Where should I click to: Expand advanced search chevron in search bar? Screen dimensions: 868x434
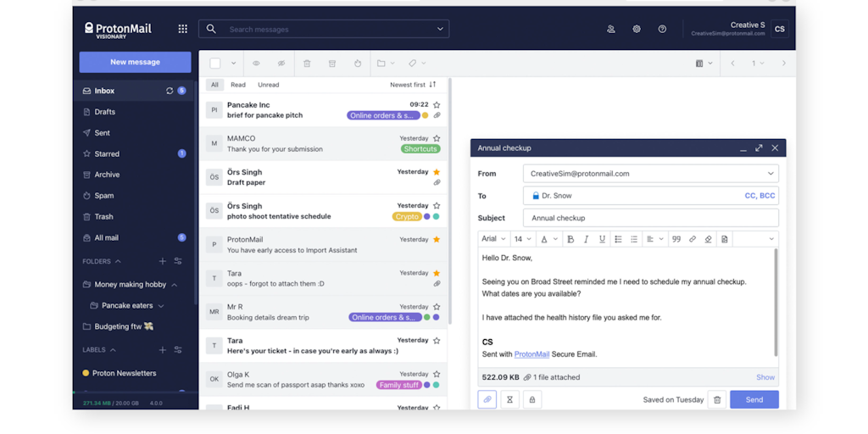[440, 29]
